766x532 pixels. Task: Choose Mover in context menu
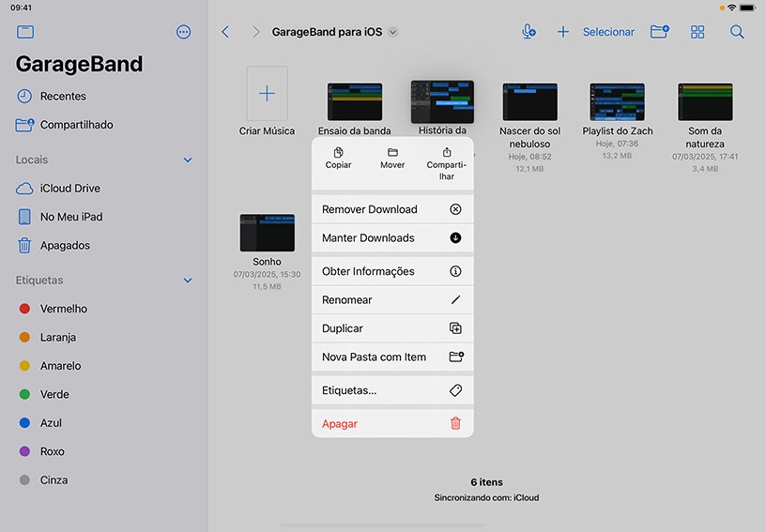tap(392, 159)
